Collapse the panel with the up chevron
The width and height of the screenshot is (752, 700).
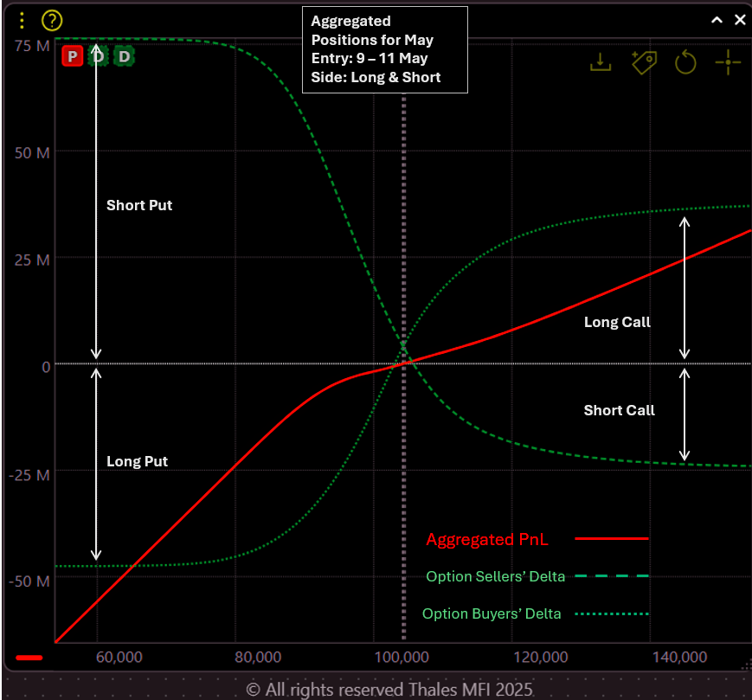point(717,20)
